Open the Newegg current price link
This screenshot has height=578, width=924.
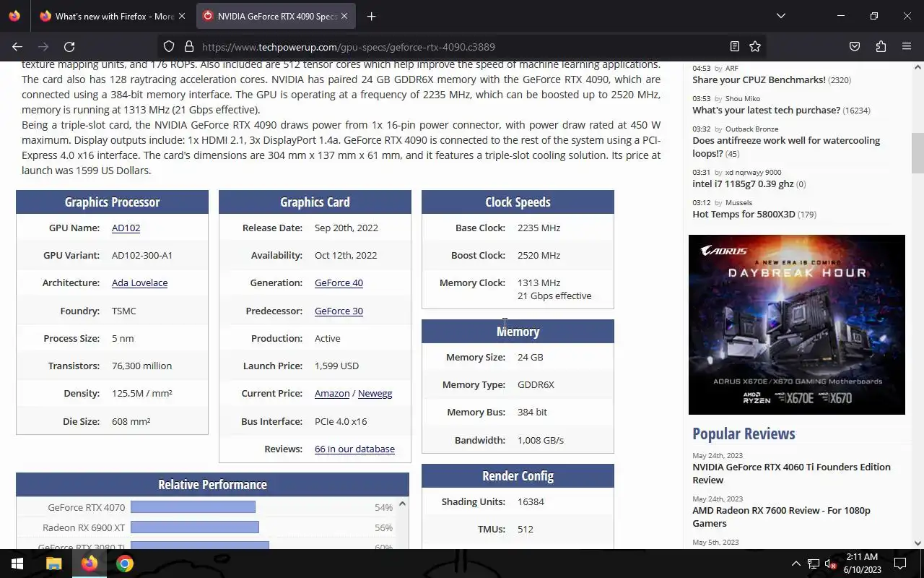click(375, 393)
